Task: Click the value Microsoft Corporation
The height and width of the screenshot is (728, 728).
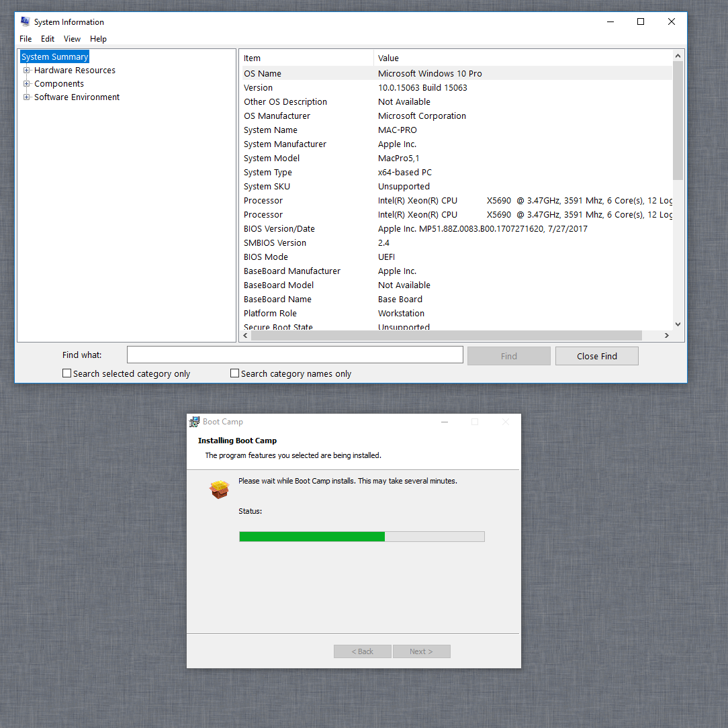Action: click(422, 116)
